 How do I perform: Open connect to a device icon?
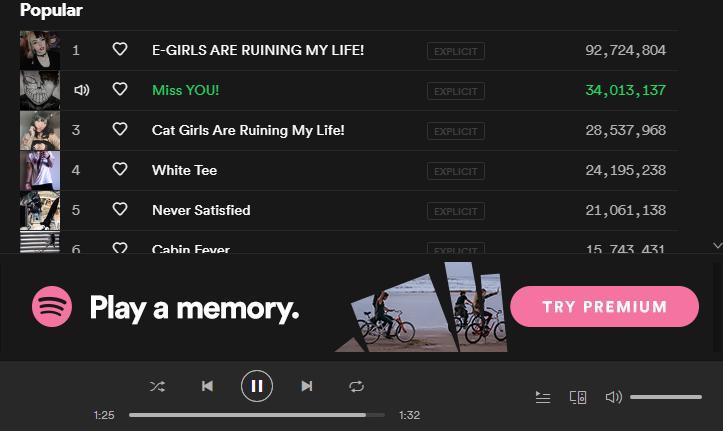(x=578, y=397)
